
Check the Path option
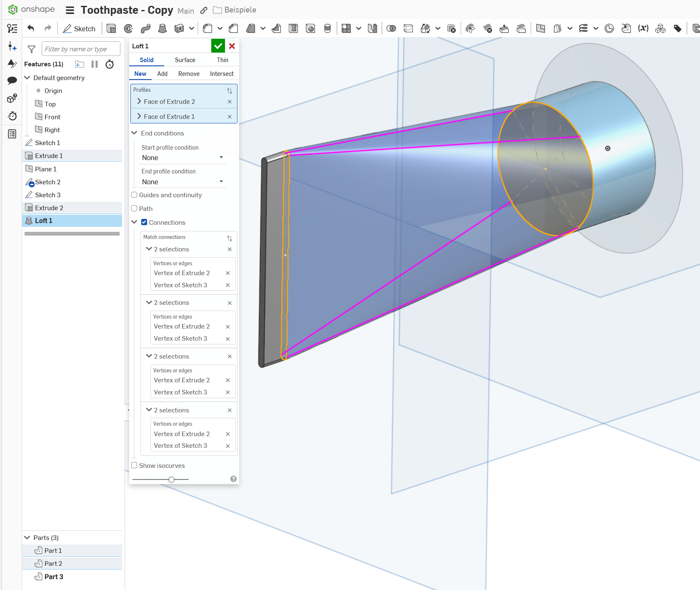click(135, 208)
